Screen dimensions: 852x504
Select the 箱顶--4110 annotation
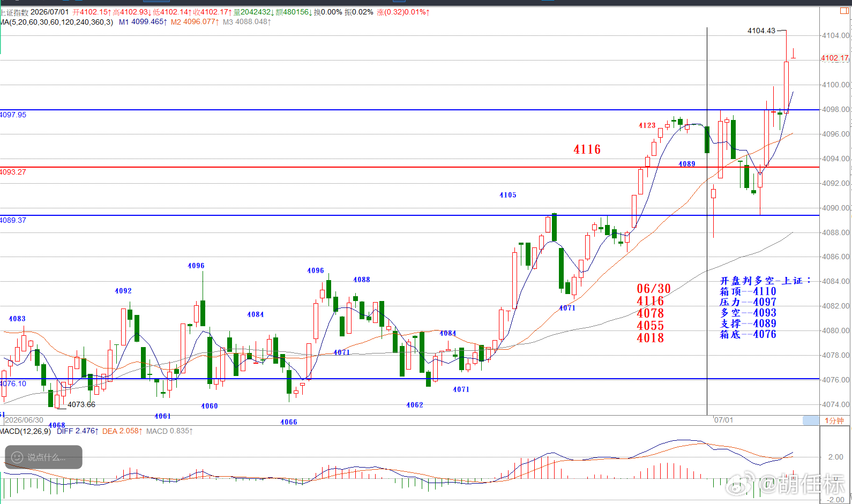[748, 291]
